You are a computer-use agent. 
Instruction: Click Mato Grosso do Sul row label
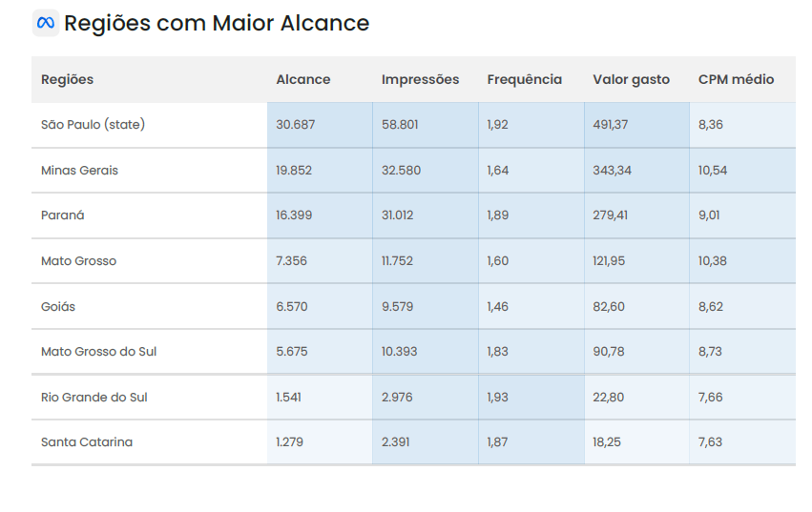coord(98,352)
